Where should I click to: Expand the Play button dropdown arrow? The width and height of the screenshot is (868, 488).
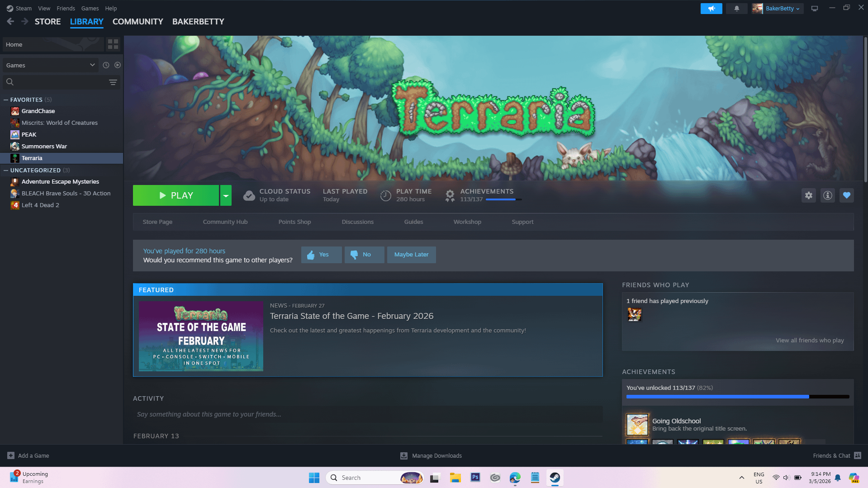[226, 195]
